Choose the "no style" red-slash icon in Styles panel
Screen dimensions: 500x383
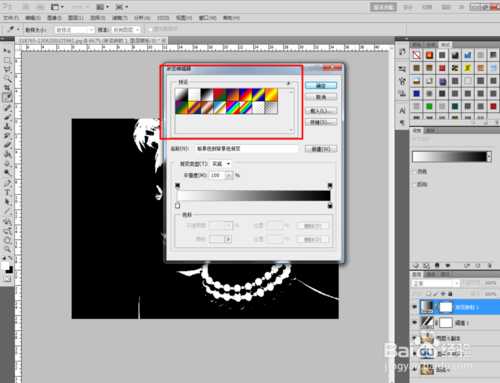coord(416,55)
